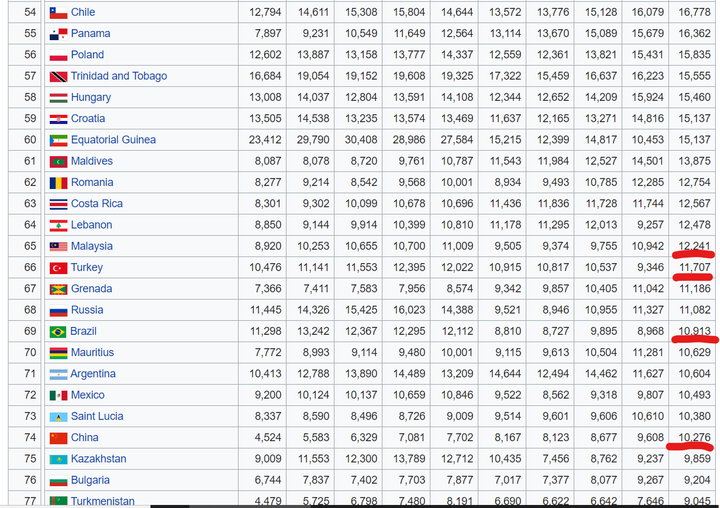Click the Turkey flag icon
720x508 pixels.
(x=58, y=268)
